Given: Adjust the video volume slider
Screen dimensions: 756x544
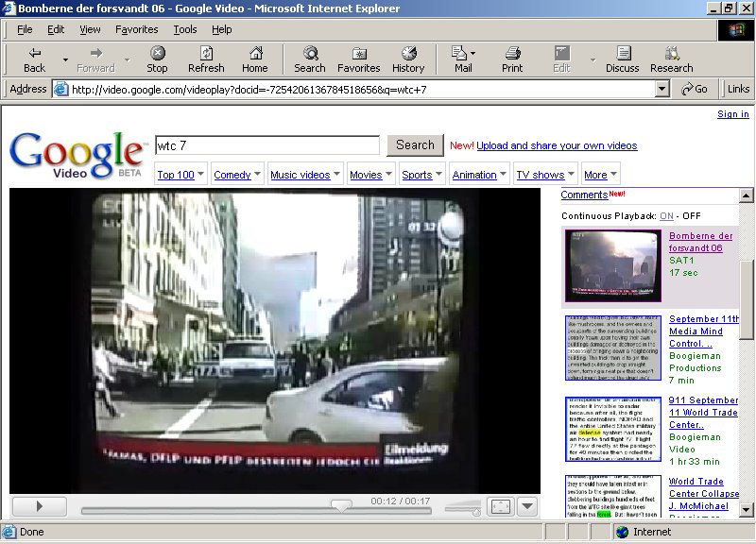Looking at the screenshot, I should [463, 508].
